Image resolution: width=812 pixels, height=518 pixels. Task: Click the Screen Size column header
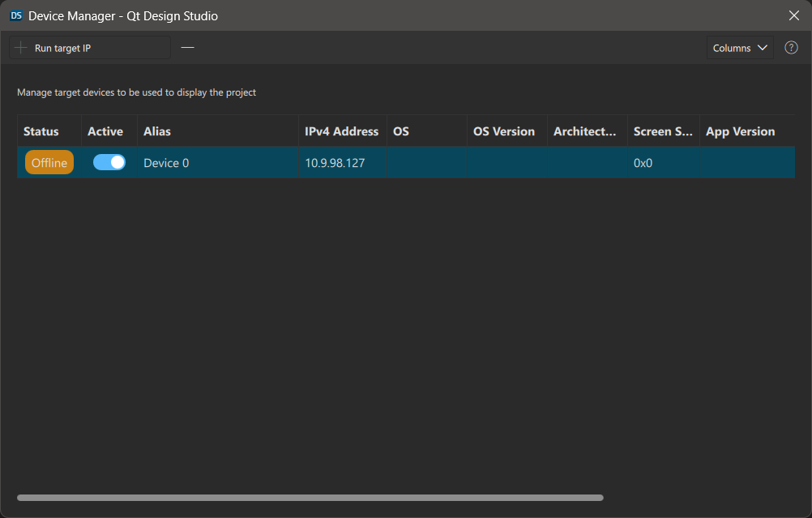click(664, 131)
